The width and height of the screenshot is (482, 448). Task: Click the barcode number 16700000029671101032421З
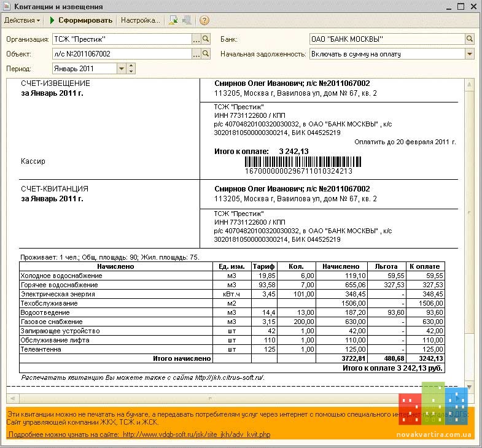coord(298,171)
